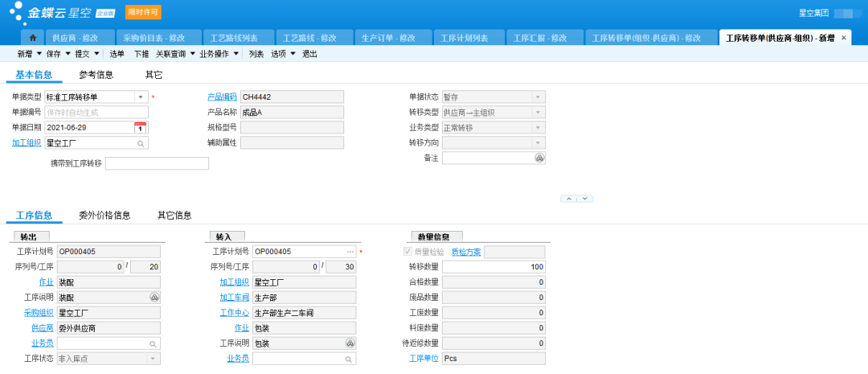Expand the 保存 menu arrow
This screenshot has width=868, height=374.
pos(68,54)
